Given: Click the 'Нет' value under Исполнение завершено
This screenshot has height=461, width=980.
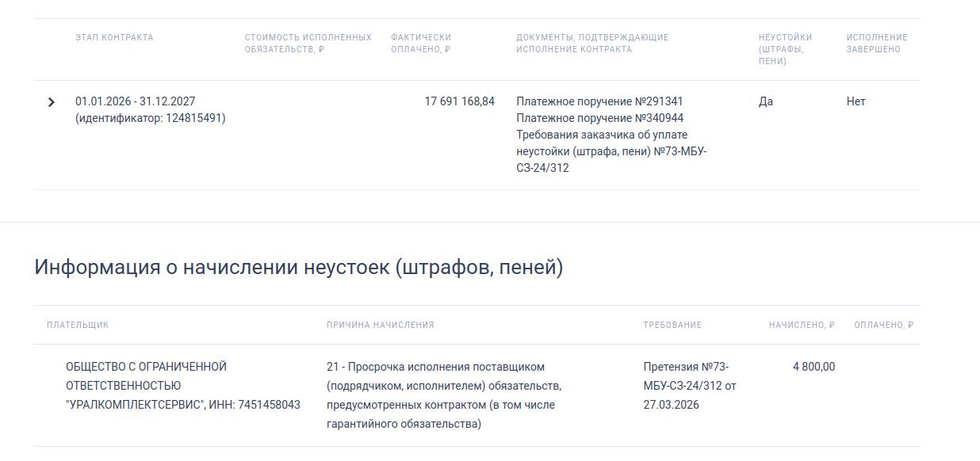Looking at the screenshot, I should 856,101.
